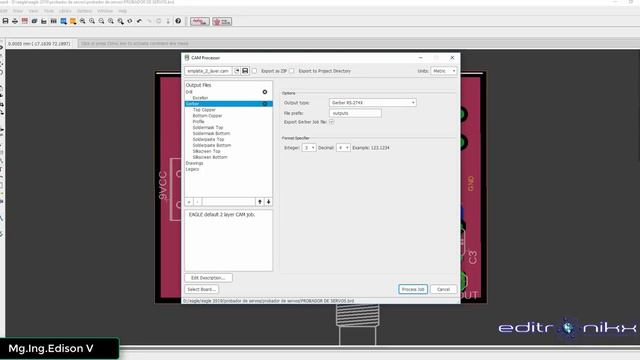Click the Load job file icon beside filename
Image resolution: width=640 pixels, height=360 pixels.
[237, 71]
